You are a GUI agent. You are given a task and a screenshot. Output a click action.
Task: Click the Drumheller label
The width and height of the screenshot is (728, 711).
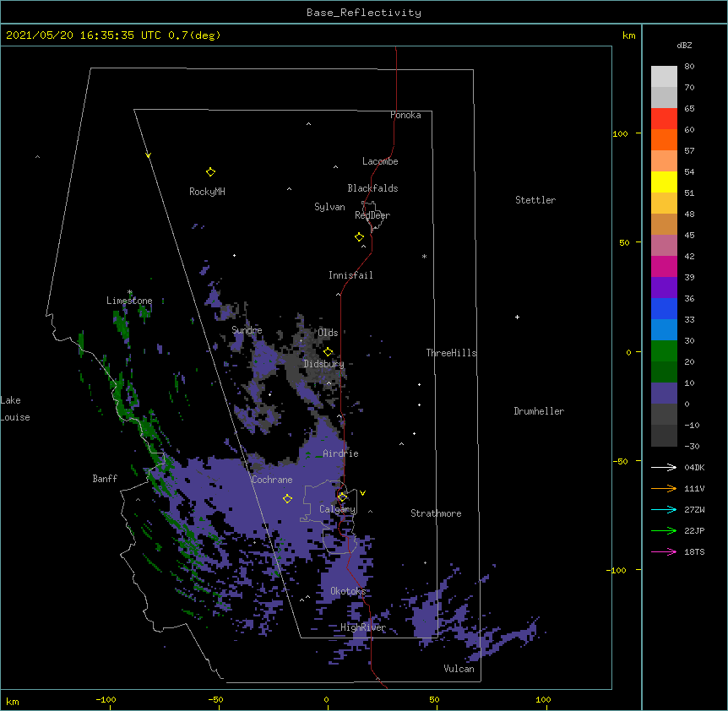pos(539,411)
